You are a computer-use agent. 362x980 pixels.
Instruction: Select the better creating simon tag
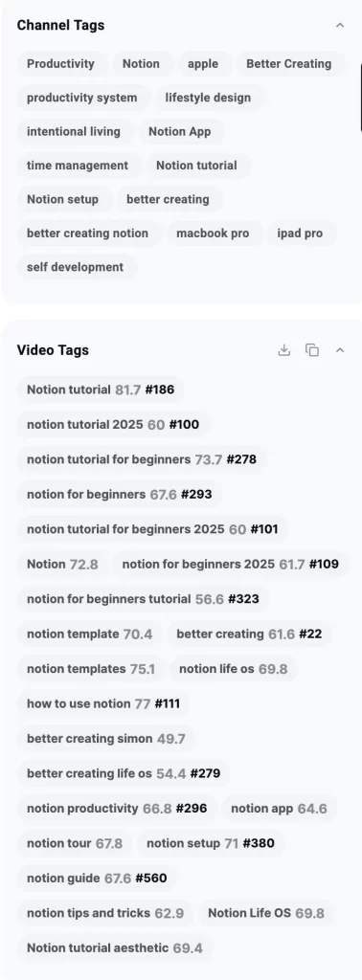coord(106,739)
